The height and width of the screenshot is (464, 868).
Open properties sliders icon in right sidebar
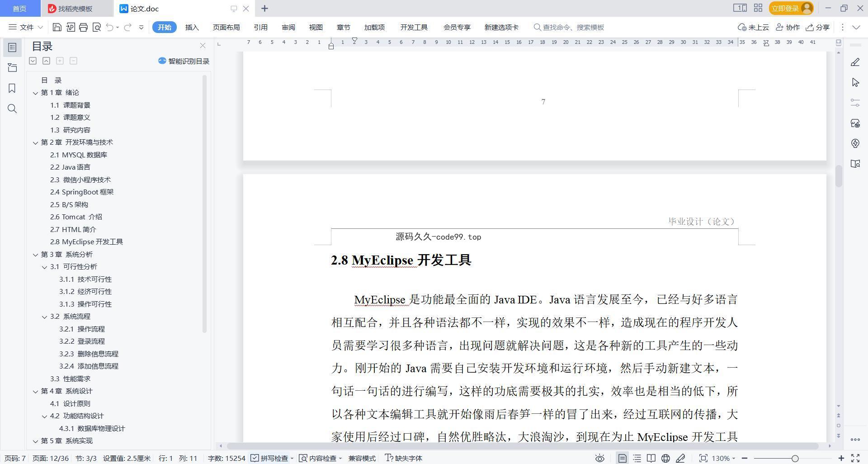[x=855, y=103]
